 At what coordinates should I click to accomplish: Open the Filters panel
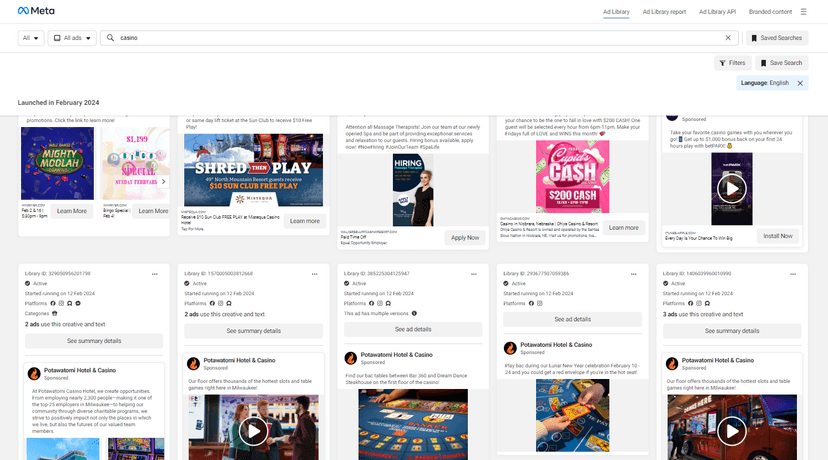[732, 63]
